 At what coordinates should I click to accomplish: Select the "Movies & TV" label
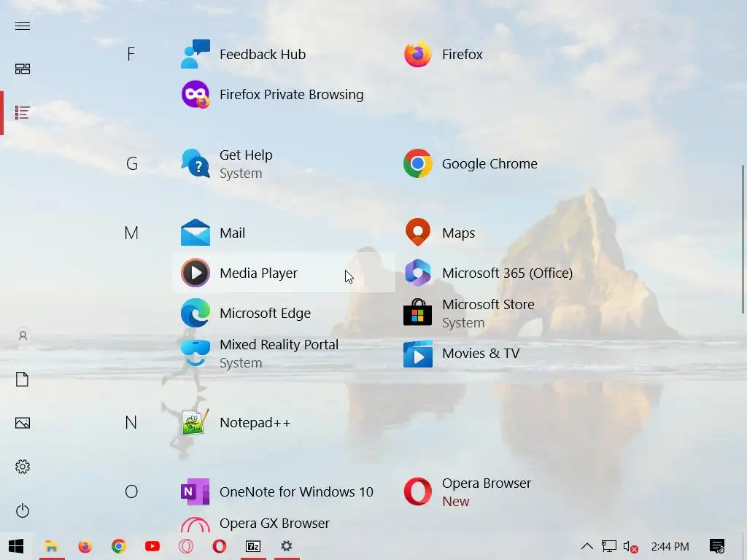click(x=481, y=354)
